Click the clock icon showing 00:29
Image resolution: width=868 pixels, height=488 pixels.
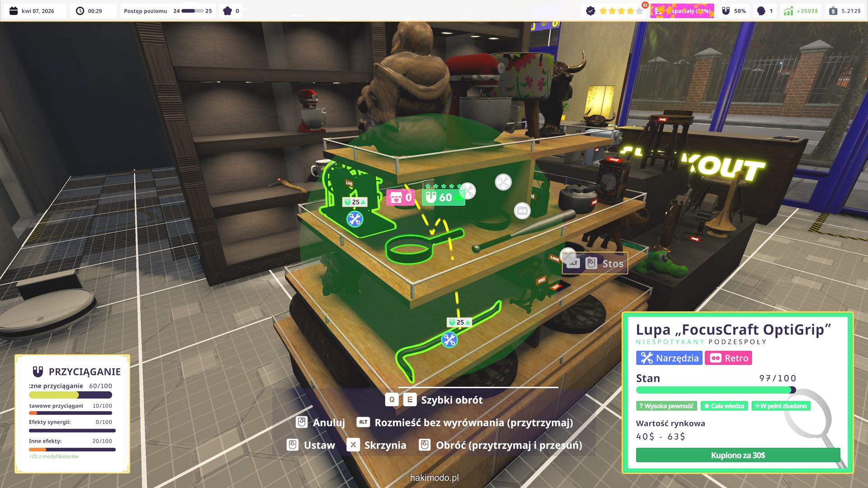coord(80,11)
